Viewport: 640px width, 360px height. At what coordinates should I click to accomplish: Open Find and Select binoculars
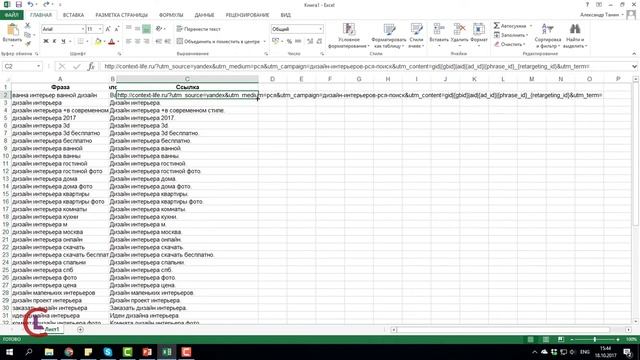point(575,36)
